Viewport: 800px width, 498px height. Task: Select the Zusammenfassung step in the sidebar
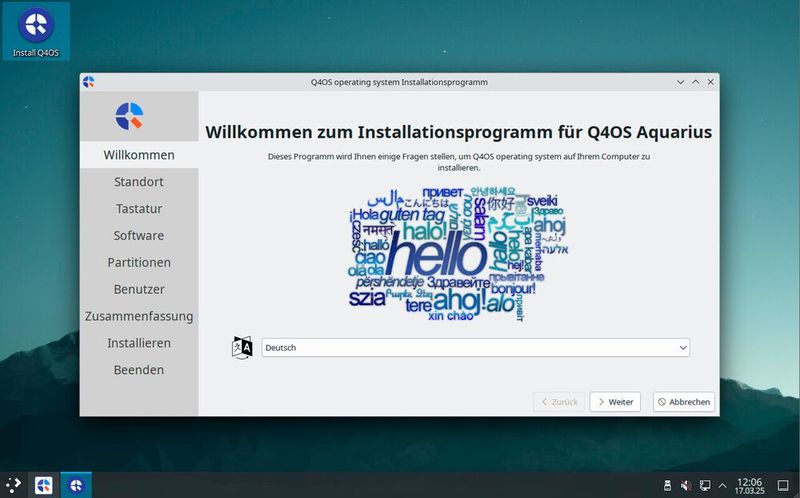139,316
